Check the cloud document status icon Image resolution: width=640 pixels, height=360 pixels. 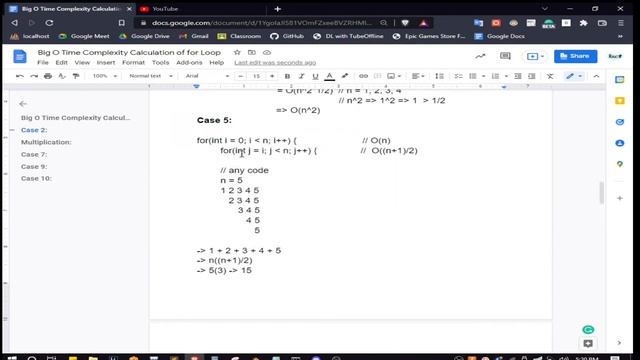coord(267,52)
